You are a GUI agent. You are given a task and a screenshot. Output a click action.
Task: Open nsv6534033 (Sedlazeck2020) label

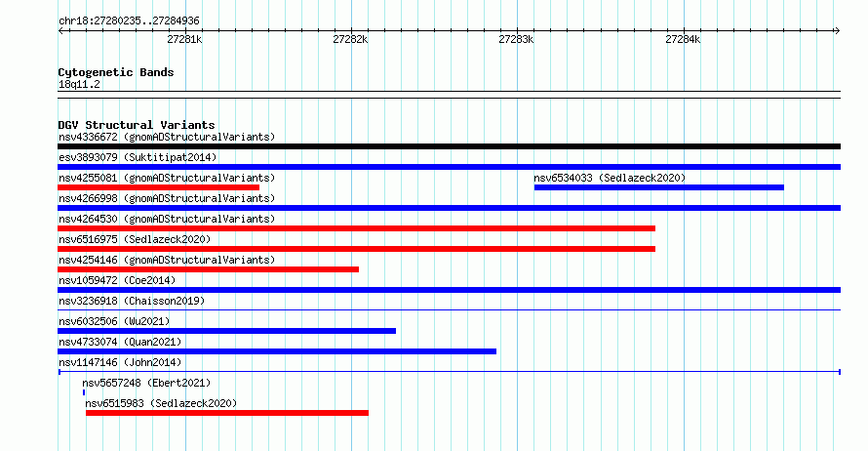coord(610,178)
